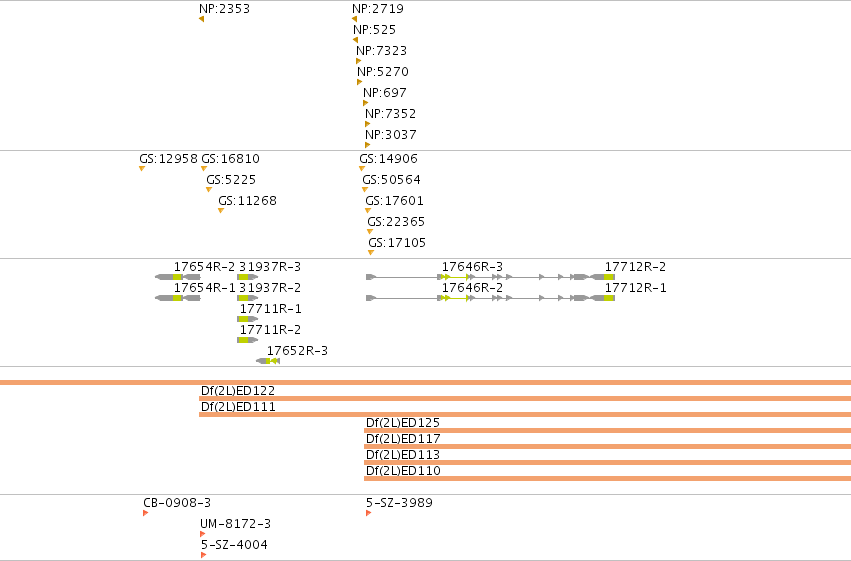Click the 17652R-3 gene glyph
The height and width of the screenshot is (561, 851).
click(268, 361)
